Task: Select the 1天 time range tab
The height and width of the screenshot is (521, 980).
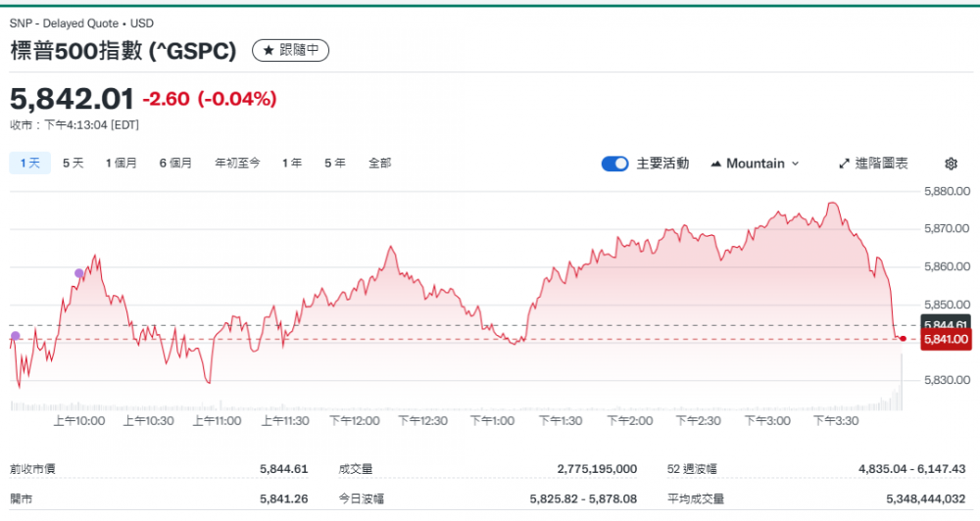Action: tap(29, 164)
